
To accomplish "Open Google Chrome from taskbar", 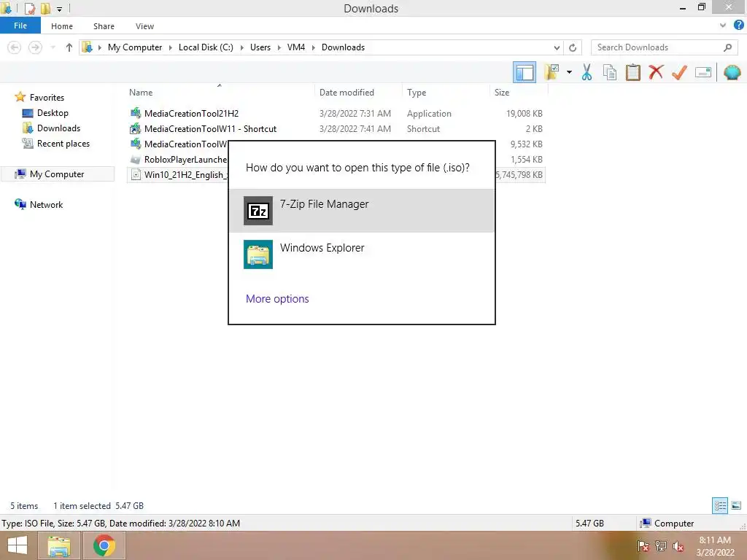I will pyautogui.click(x=104, y=545).
